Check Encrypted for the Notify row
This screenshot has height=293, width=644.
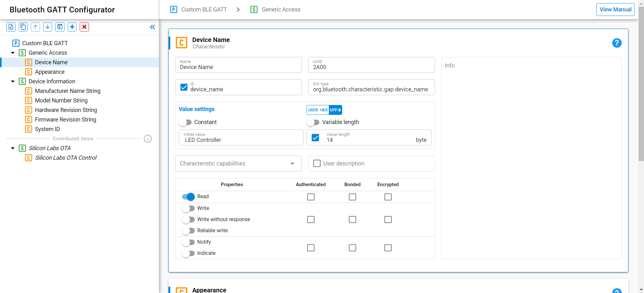click(x=388, y=248)
